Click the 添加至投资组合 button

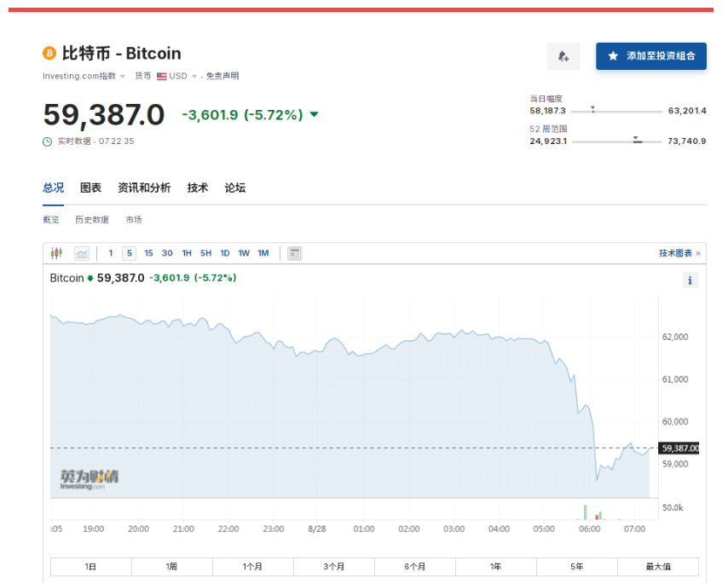(x=651, y=56)
